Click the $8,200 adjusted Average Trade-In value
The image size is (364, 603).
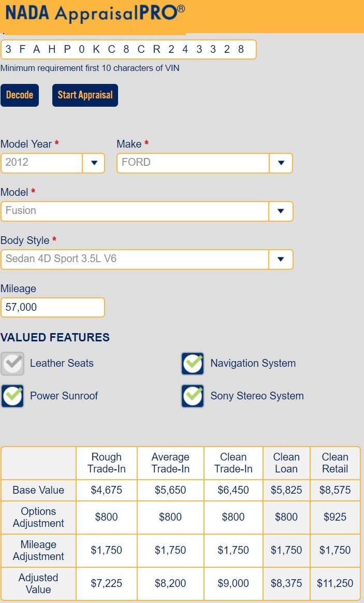170,583
